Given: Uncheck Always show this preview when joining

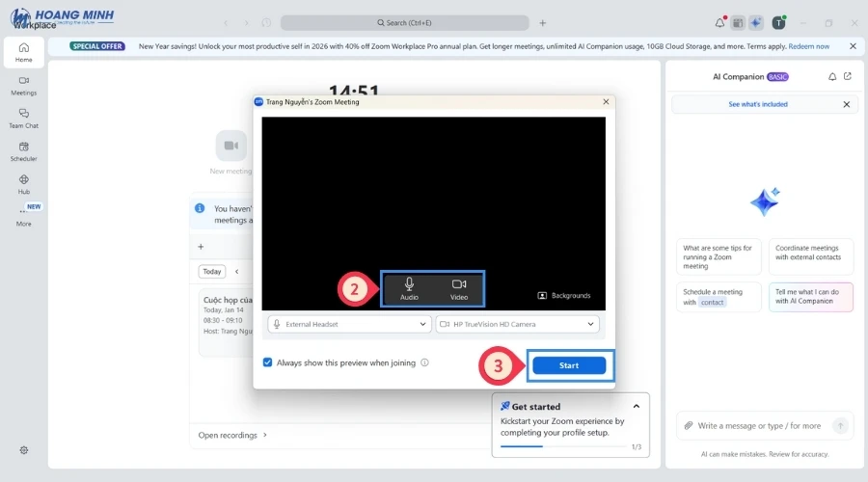Looking at the screenshot, I should pos(268,362).
